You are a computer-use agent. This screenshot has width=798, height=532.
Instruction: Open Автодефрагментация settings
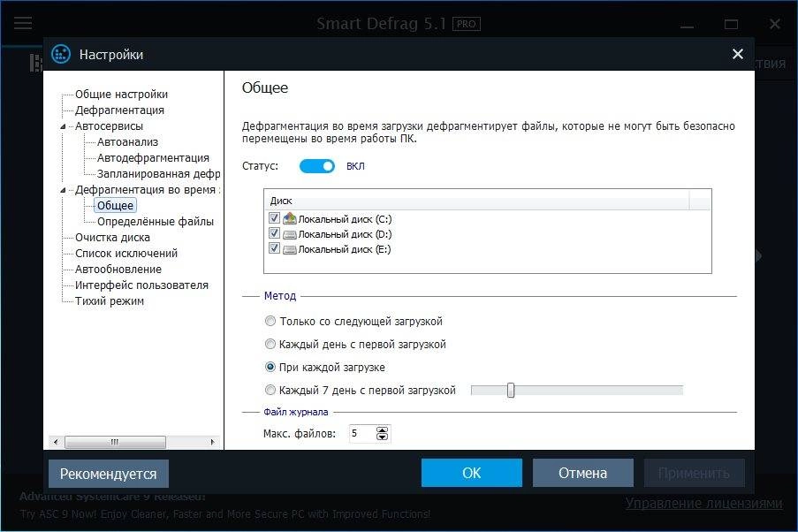pos(153,158)
